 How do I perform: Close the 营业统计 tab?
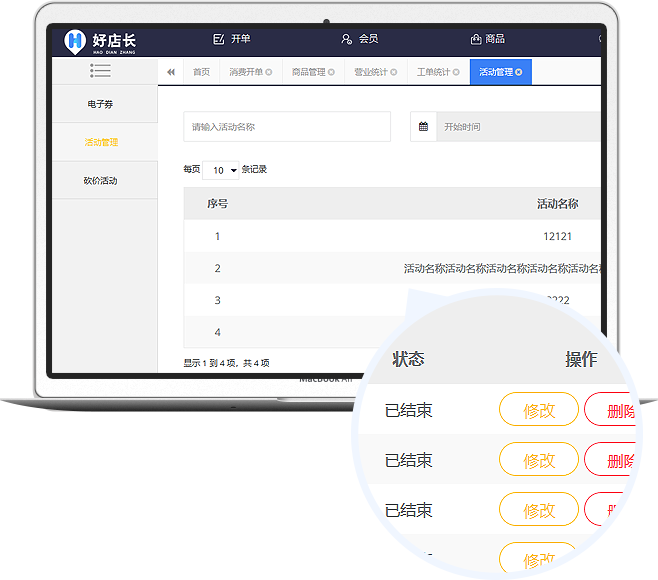pos(393,72)
